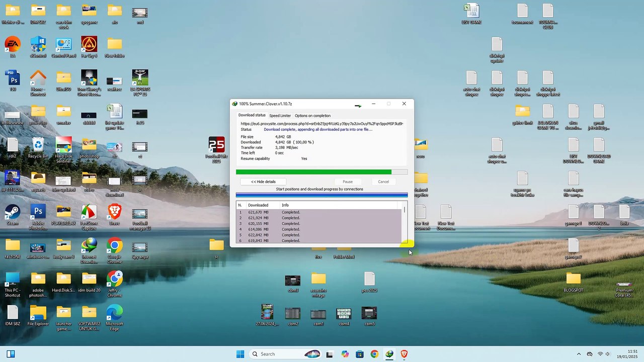Select connection row 5 with 622,842 MB
The image size is (644, 362).
[319, 235]
